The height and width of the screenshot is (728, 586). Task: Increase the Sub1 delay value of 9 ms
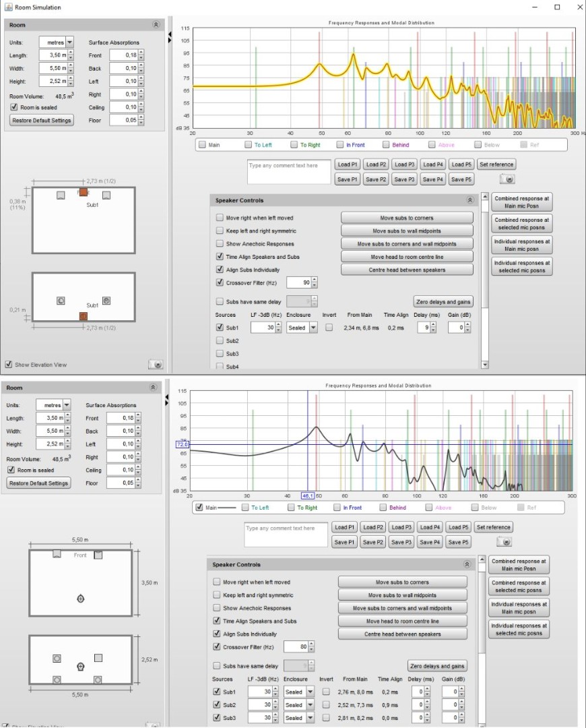(x=432, y=325)
